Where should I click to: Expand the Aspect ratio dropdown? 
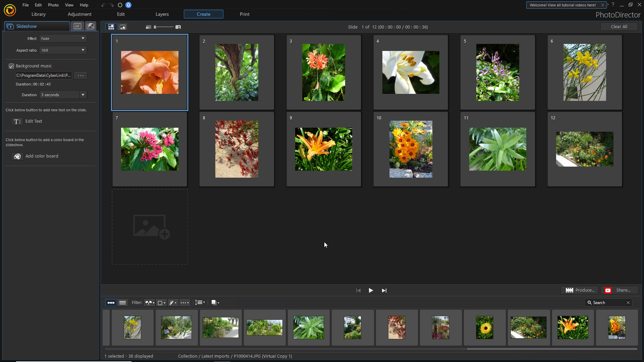82,50
